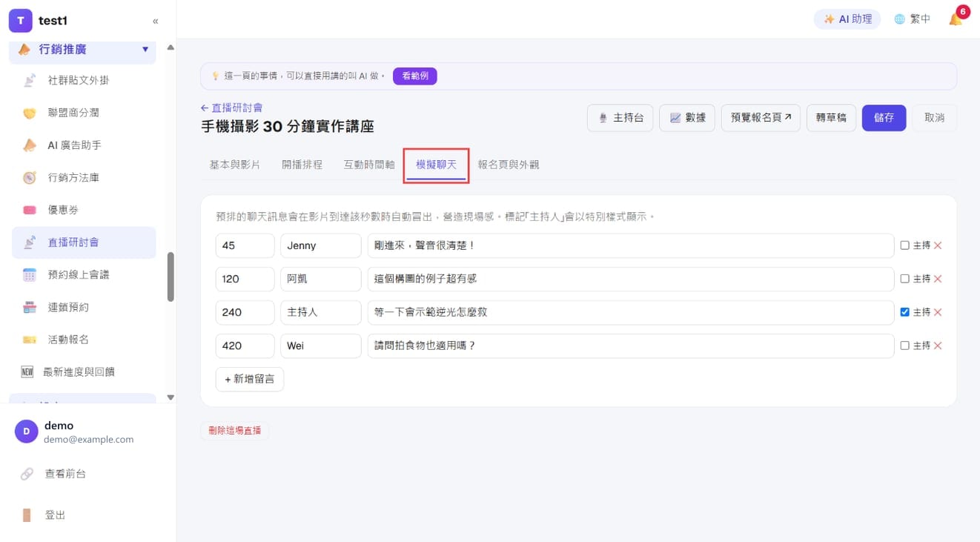Click the 刪除這場直播 delete button

click(x=234, y=430)
